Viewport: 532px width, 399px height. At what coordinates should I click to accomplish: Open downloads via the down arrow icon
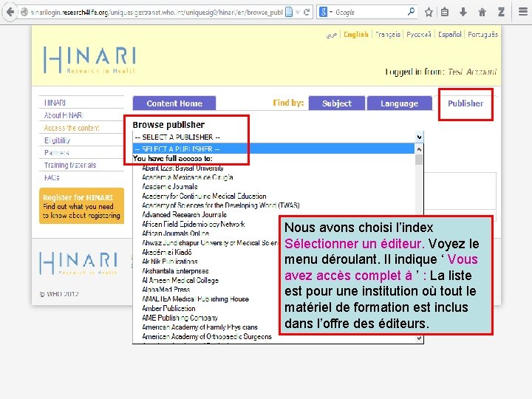pos(463,13)
